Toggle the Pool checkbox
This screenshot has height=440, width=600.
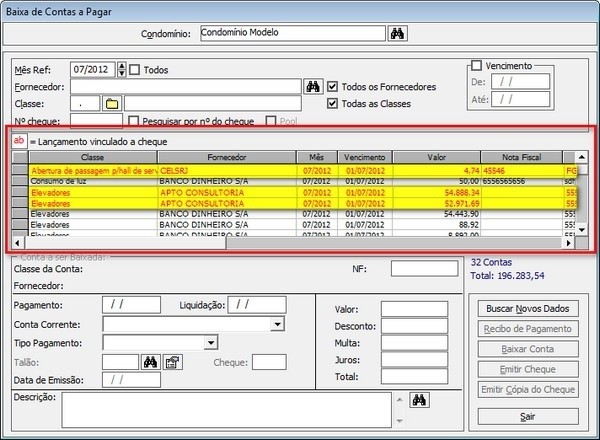coord(271,121)
